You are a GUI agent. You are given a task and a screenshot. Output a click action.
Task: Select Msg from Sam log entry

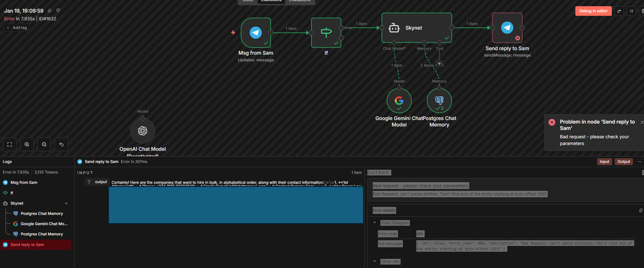point(24,183)
